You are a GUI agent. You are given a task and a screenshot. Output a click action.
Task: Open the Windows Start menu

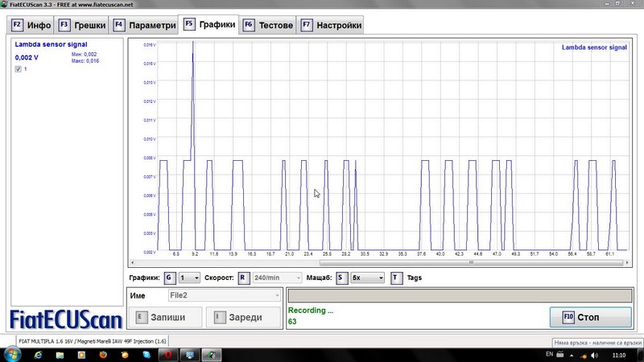tap(14, 354)
